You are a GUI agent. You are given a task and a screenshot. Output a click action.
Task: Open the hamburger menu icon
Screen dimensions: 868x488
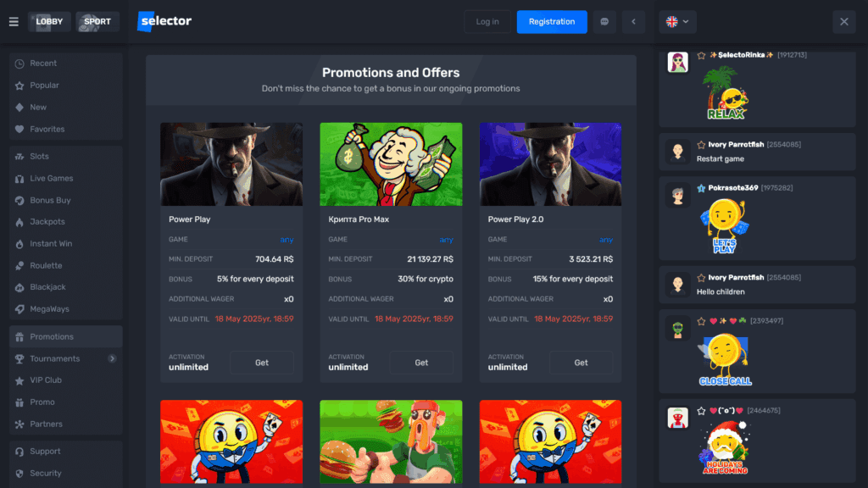pyautogui.click(x=14, y=21)
